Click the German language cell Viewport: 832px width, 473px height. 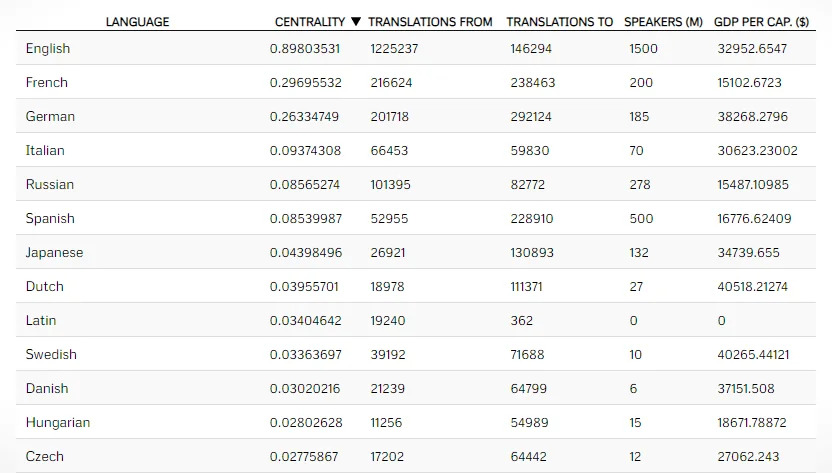tap(50, 117)
